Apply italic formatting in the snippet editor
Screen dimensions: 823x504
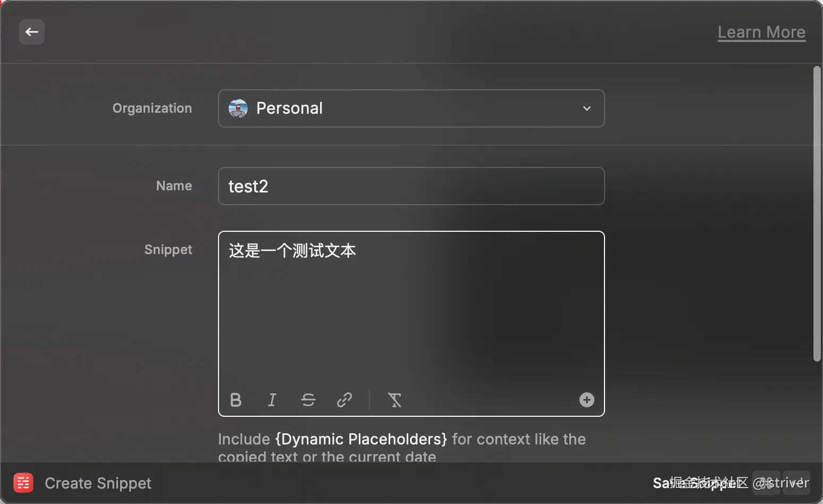272,400
